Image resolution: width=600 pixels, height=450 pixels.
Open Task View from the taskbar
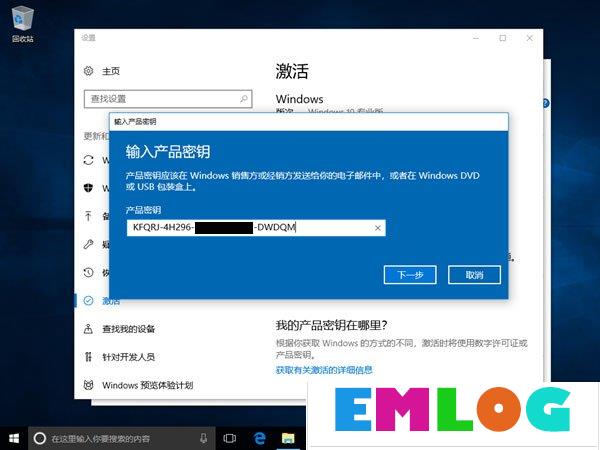click(230, 439)
